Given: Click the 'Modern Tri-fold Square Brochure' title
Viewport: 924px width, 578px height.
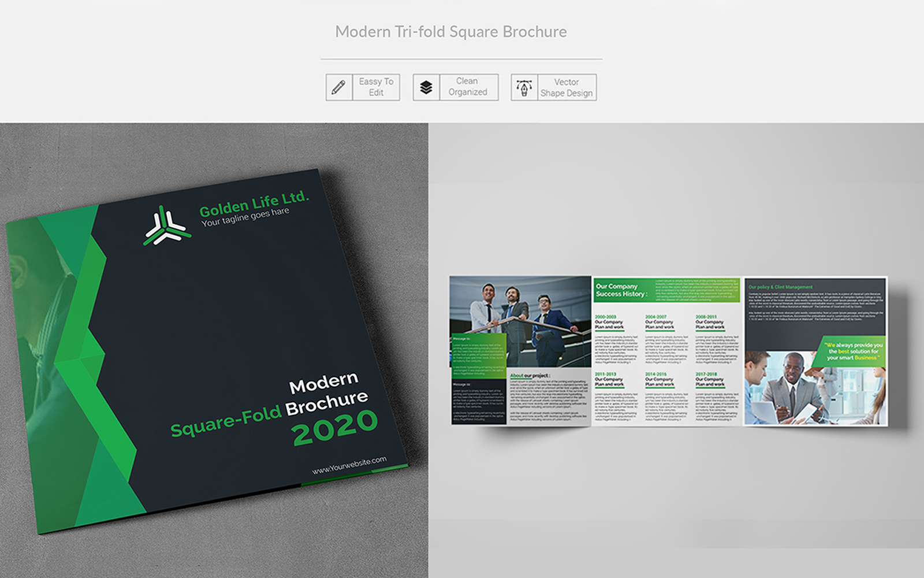Looking at the screenshot, I should 451,32.
